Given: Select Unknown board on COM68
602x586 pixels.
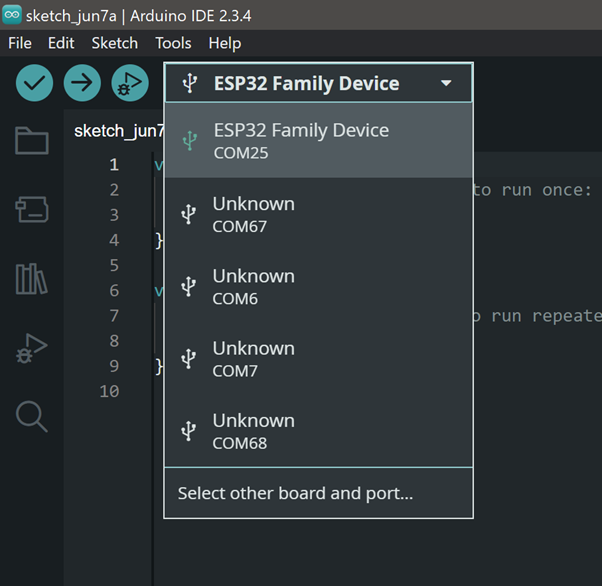Looking at the screenshot, I should [x=319, y=431].
